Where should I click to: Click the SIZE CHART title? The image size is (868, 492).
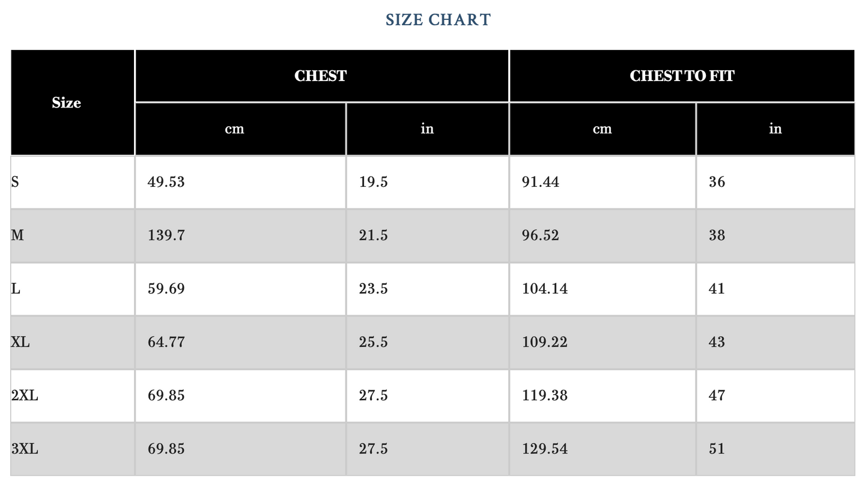point(438,20)
